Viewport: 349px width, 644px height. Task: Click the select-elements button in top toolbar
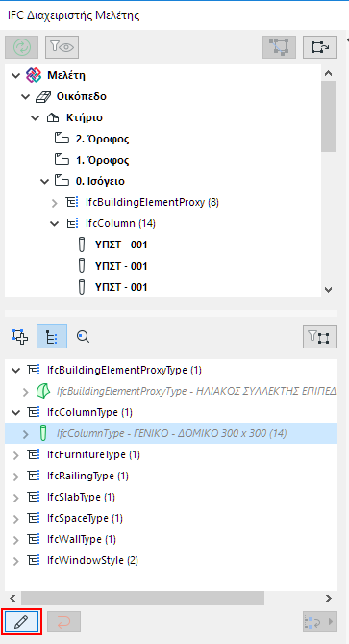coord(279,47)
